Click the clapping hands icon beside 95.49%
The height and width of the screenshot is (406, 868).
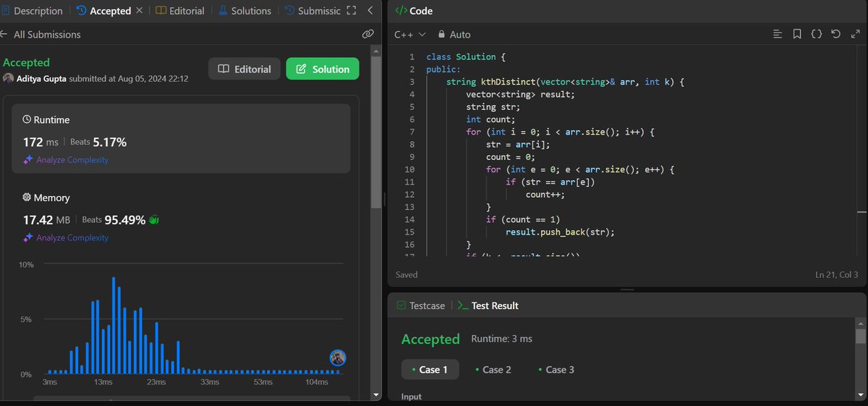point(153,219)
